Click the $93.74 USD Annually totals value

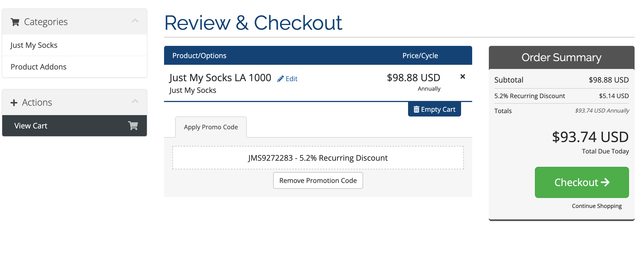(602, 111)
